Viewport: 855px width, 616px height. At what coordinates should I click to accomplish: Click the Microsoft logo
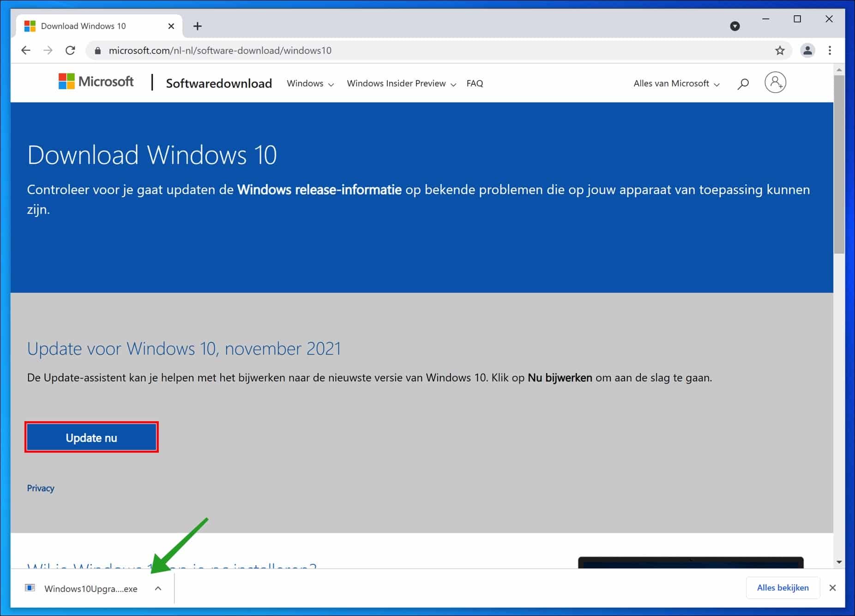pos(96,82)
